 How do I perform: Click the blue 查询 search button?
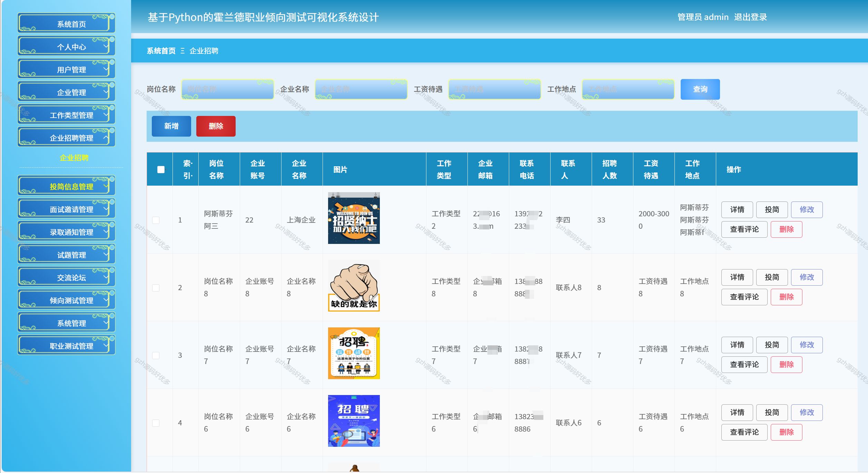click(700, 89)
